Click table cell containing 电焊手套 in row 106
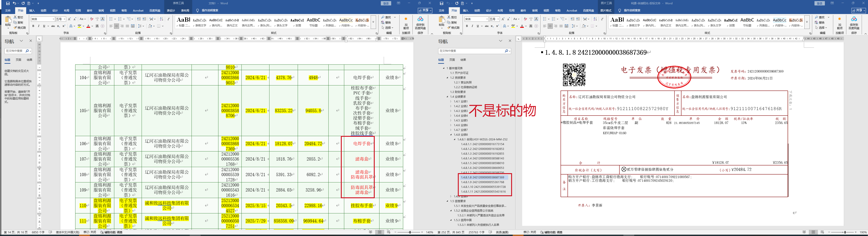Viewport: 868px width, 236px height. point(362,144)
